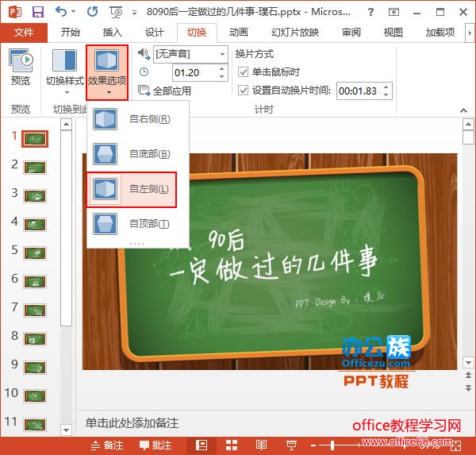Switch to the View tab
This screenshot has height=455, width=476.
(x=393, y=33)
